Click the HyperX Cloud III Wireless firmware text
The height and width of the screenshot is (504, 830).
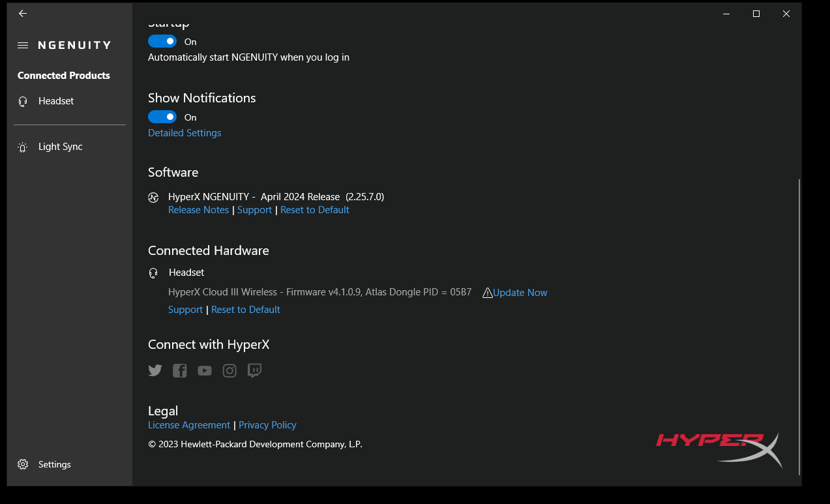319,292
